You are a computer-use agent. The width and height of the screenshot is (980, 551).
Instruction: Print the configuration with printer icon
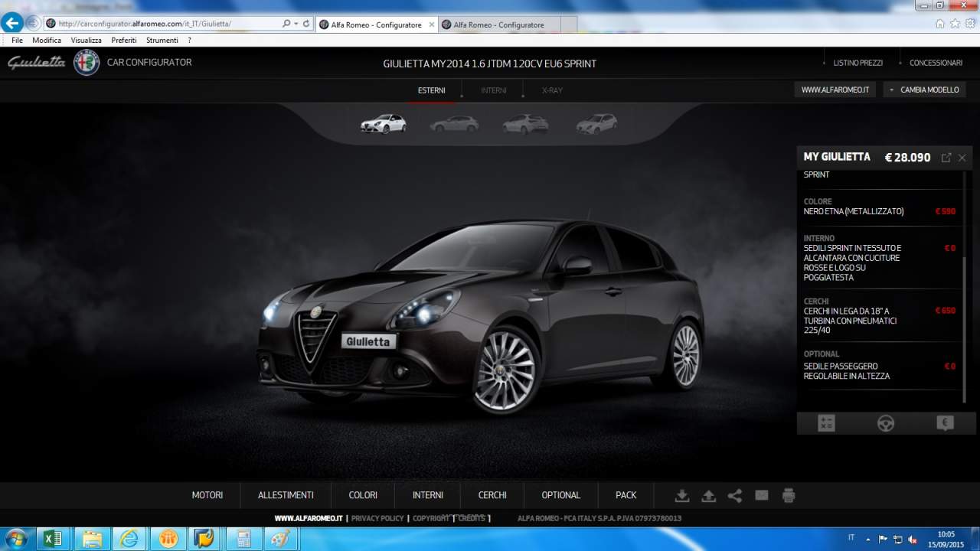(789, 495)
